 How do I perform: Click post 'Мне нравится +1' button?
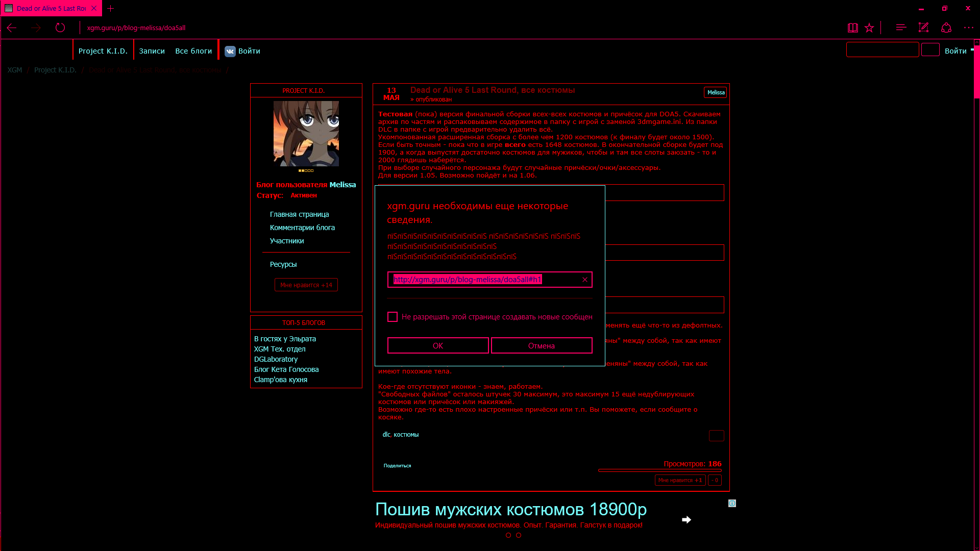[680, 480]
